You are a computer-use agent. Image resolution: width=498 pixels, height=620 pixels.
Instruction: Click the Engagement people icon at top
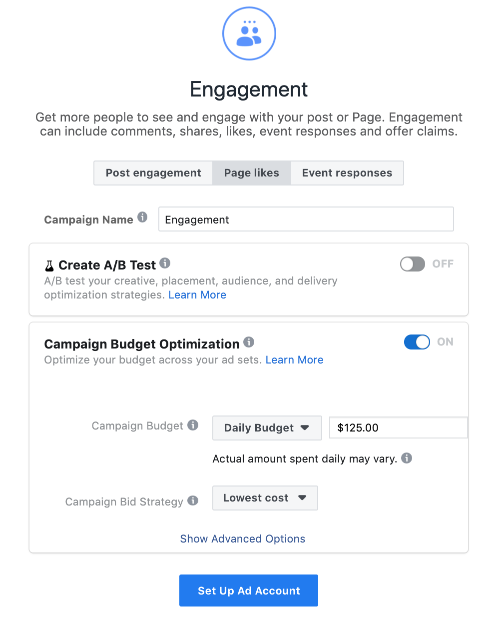(x=249, y=34)
